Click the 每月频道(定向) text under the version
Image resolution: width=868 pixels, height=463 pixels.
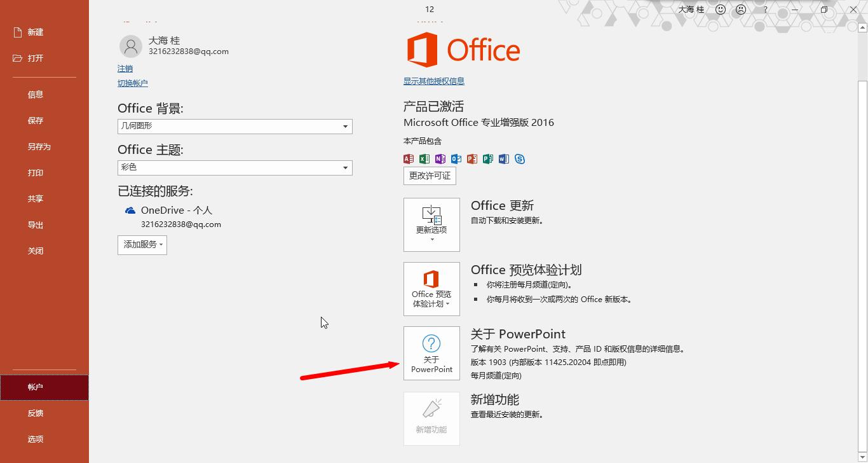click(496, 376)
